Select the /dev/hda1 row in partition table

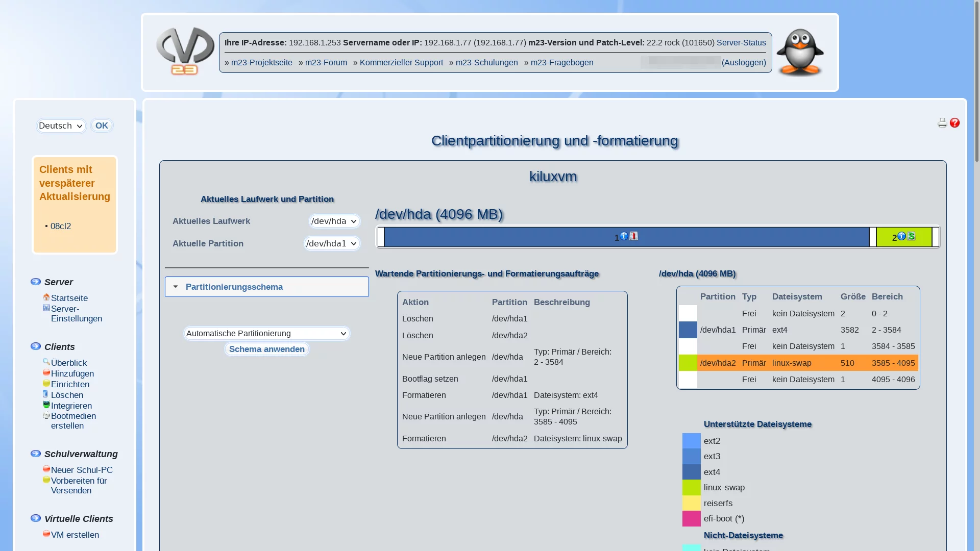click(798, 330)
